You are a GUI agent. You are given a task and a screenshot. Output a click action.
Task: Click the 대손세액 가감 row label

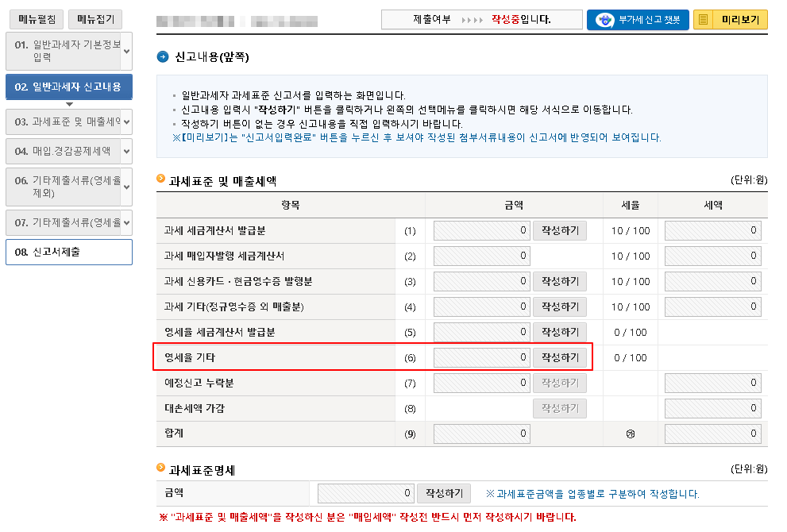tap(195, 409)
